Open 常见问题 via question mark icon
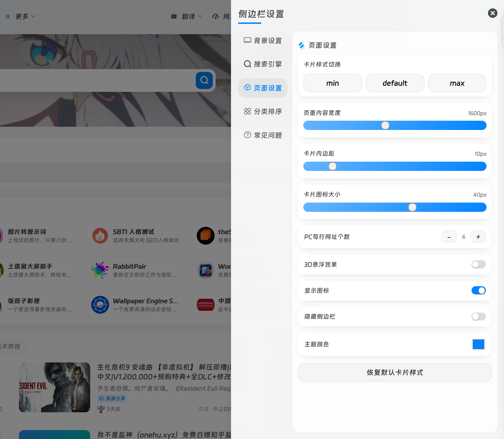Image resolution: width=504 pixels, height=439 pixels. point(247,135)
